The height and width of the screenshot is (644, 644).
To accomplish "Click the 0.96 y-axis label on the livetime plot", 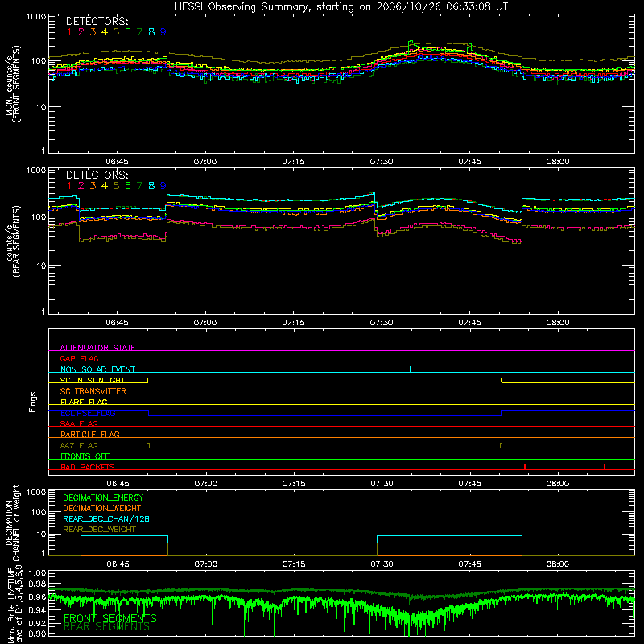I will click(x=38, y=597).
